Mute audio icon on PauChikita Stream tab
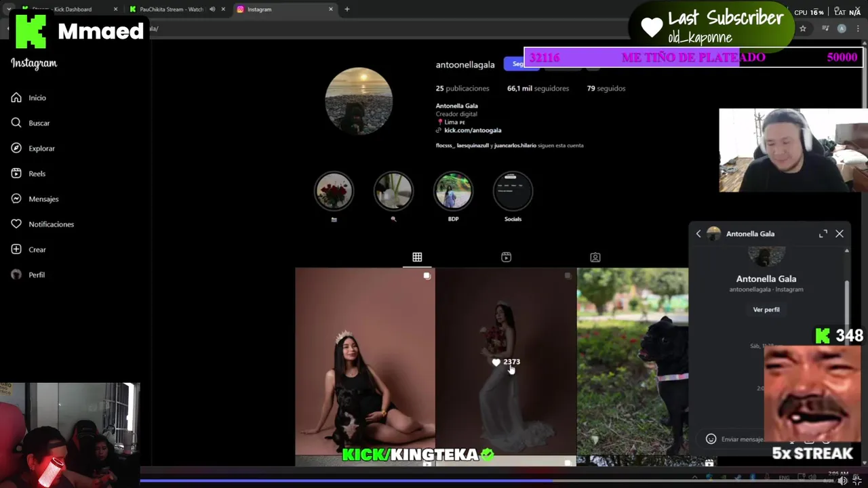868x488 pixels. tap(212, 9)
